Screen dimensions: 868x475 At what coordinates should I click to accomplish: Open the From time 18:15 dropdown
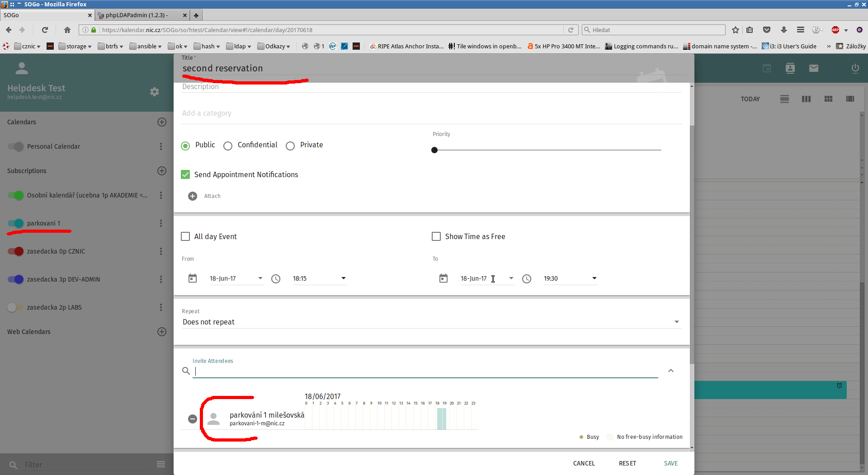[x=343, y=278]
